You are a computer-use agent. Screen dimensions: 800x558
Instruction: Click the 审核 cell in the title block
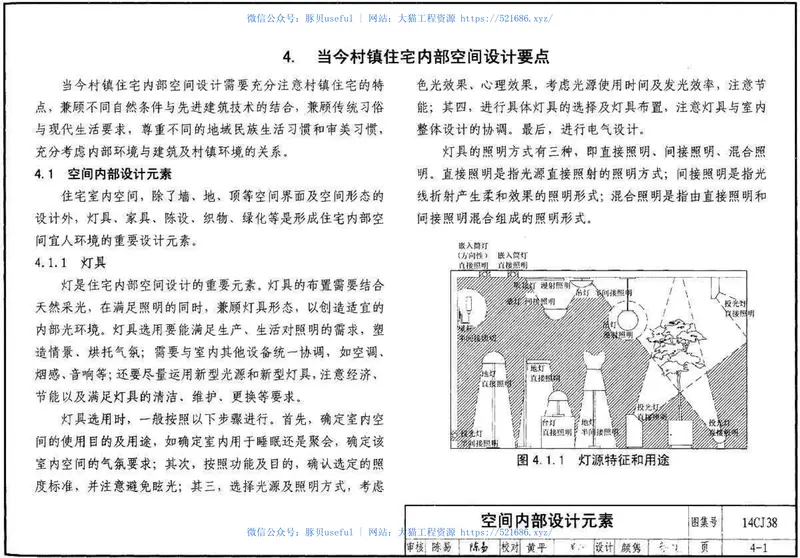click(415, 547)
